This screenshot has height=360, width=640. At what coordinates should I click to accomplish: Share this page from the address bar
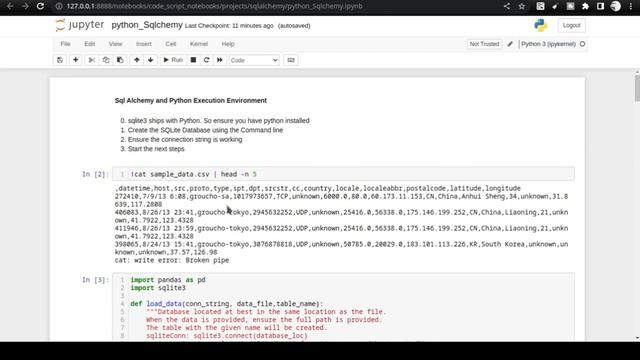pos(507,6)
